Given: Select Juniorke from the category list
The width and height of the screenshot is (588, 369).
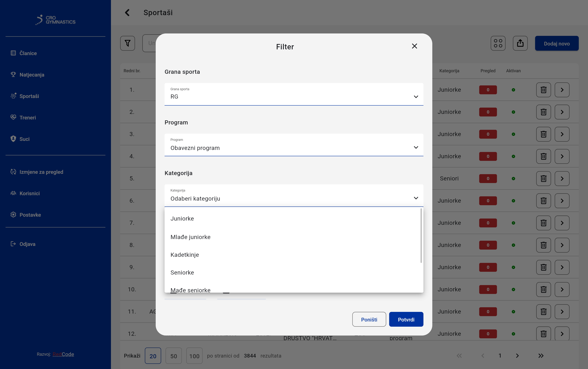Looking at the screenshot, I should click(182, 219).
